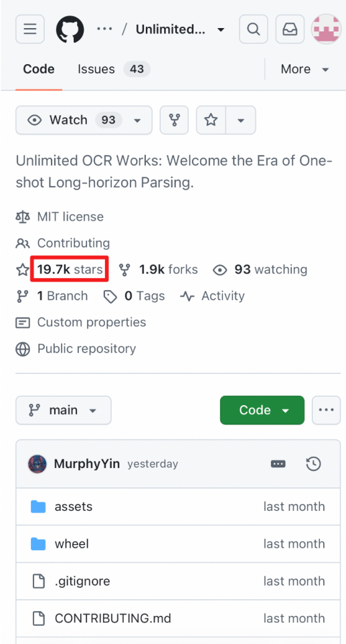View the commit history clock icon
This screenshot has width=346, height=644.
point(313,463)
